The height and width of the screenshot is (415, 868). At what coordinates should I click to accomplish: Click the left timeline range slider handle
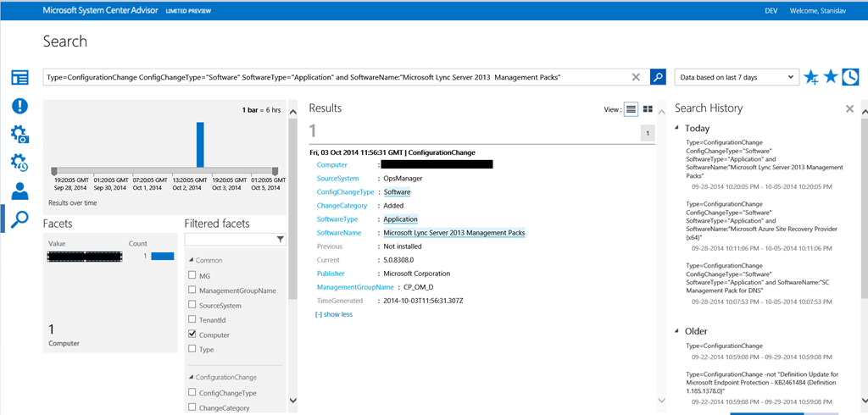point(54,171)
